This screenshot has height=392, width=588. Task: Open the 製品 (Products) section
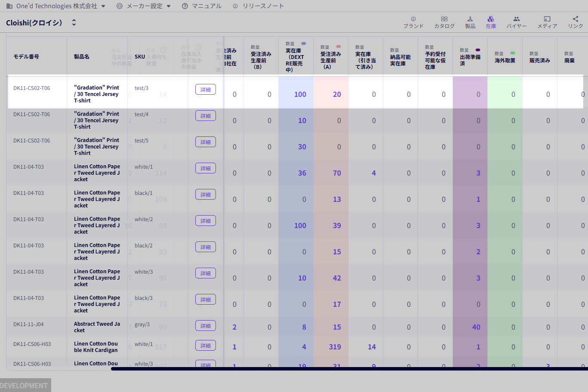(x=470, y=22)
